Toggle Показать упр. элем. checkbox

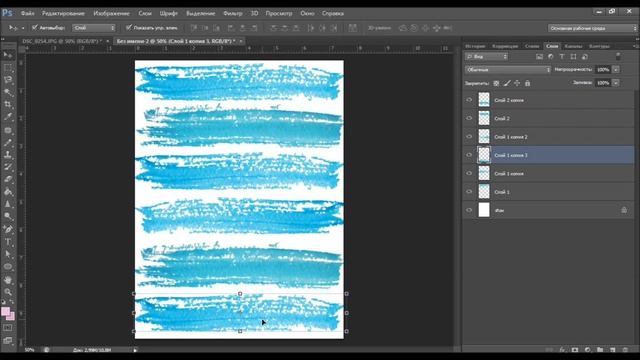coord(129,28)
